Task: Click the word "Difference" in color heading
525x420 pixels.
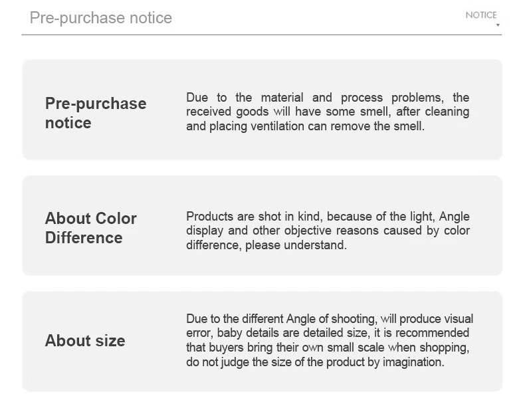Action: coord(84,238)
